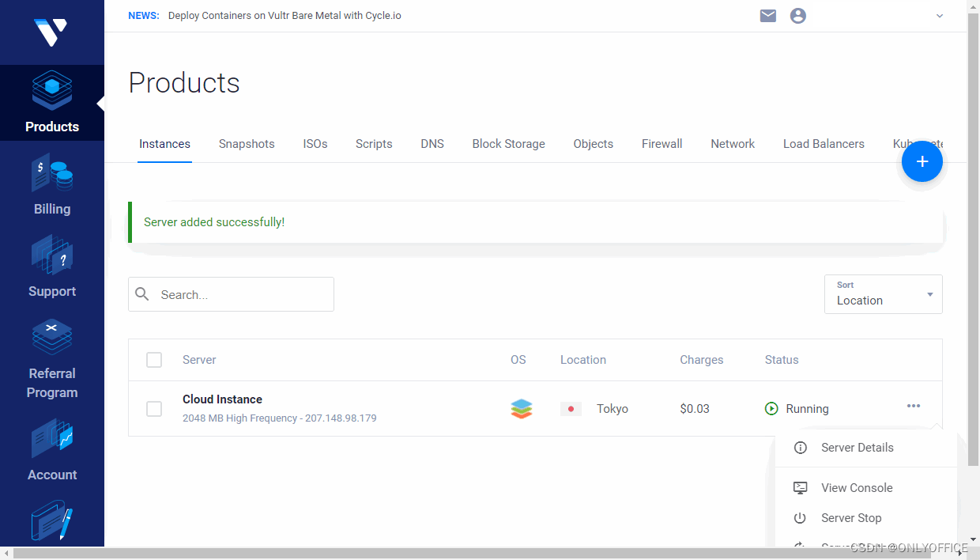980x560 pixels.
Task: Switch to the Network tab
Action: pyautogui.click(x=733, y=144)
